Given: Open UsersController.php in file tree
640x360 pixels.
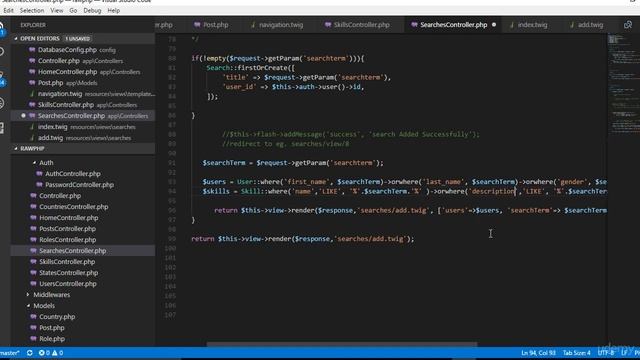Looking at the screenshot, I should [x=82, y=284].
